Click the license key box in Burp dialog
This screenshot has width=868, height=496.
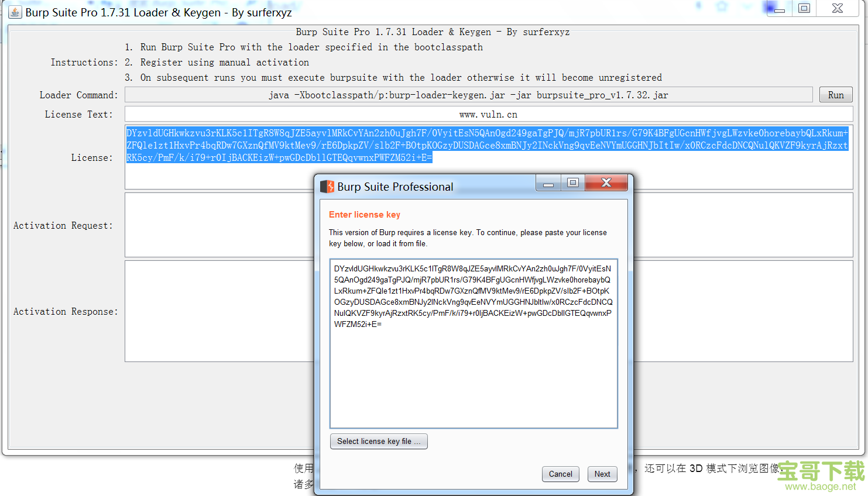(x=474, y=343)
